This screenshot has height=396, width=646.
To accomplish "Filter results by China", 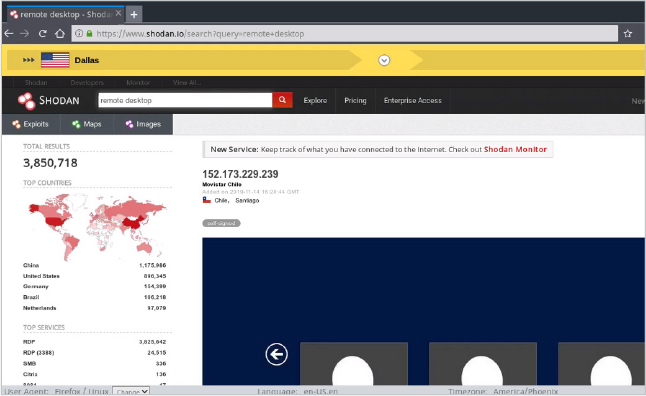I will pos(31,265).
